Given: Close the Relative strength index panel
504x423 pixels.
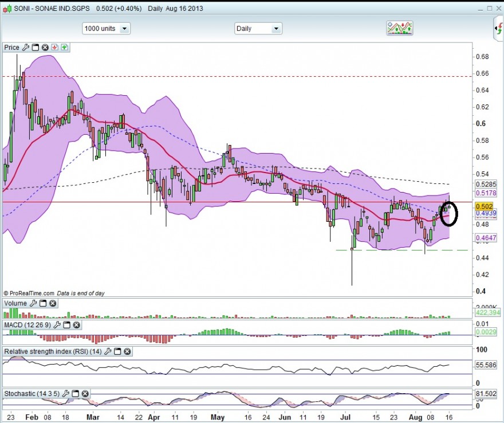Looking at the screenshot, I should pos(127,351).
